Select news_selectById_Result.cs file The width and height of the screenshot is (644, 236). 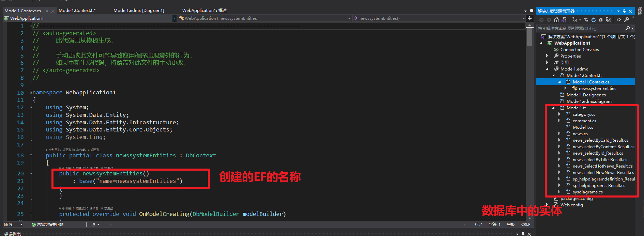pyautogui.click(x=598, y=153)
